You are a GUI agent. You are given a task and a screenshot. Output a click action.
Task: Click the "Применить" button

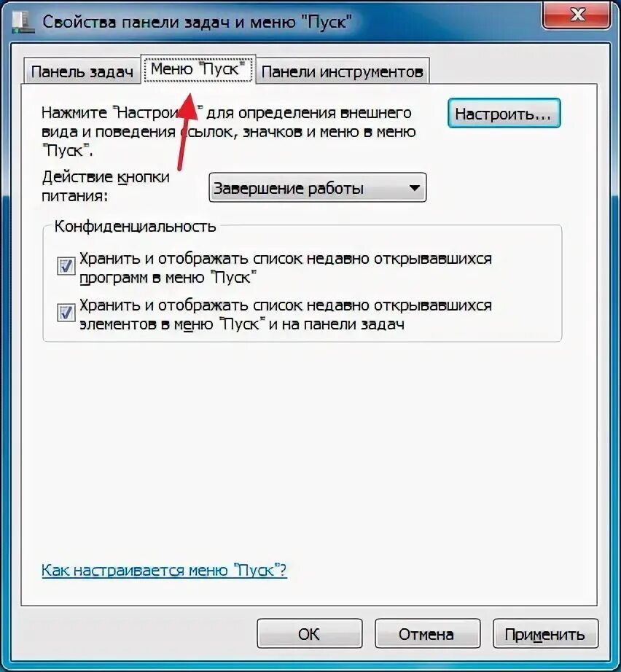coord(545,633)
